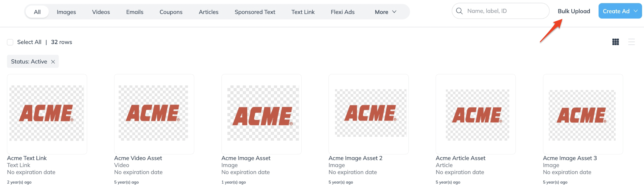644x194 pixels.
Task: Click the Bulk Upload link
Action: (x=573, y=11)
